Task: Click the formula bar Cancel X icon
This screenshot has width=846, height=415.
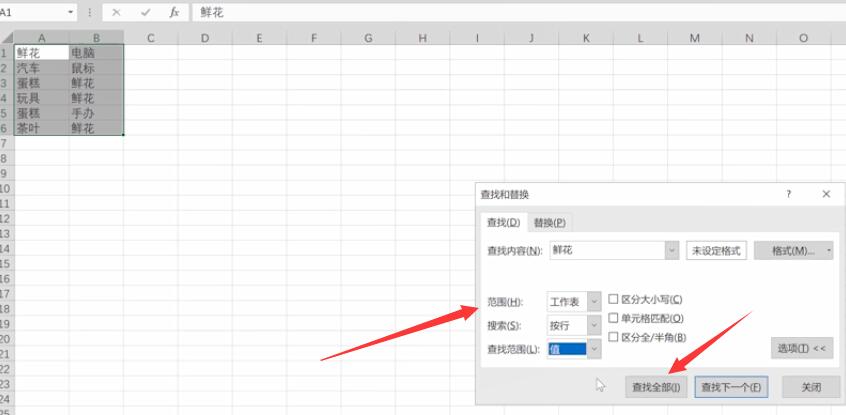Action: (117, 13)
